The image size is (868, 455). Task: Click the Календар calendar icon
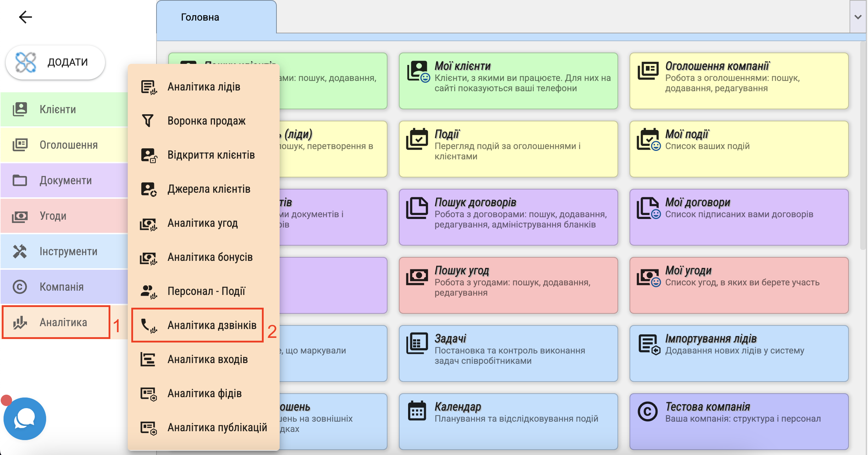[x=417, y=411]
